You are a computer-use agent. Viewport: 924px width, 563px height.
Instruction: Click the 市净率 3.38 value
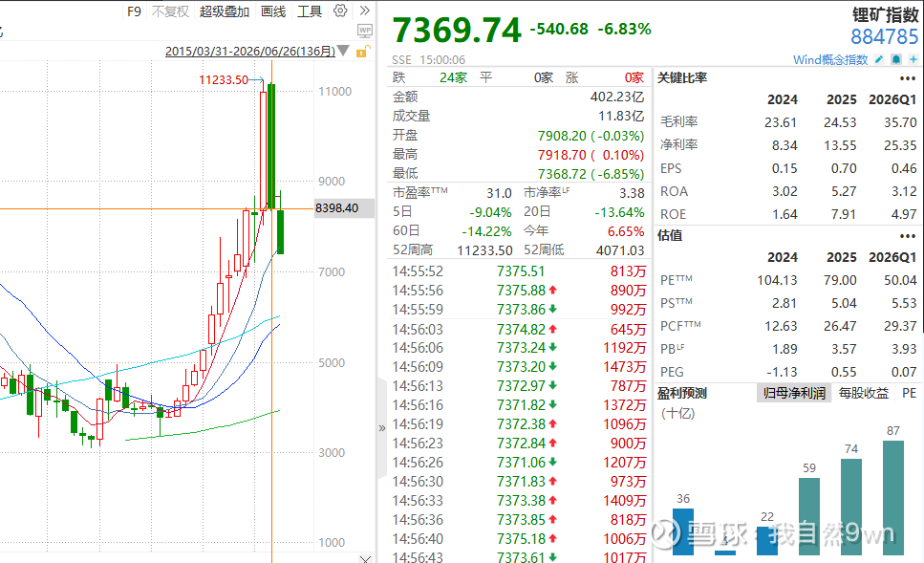pos(632,193)
